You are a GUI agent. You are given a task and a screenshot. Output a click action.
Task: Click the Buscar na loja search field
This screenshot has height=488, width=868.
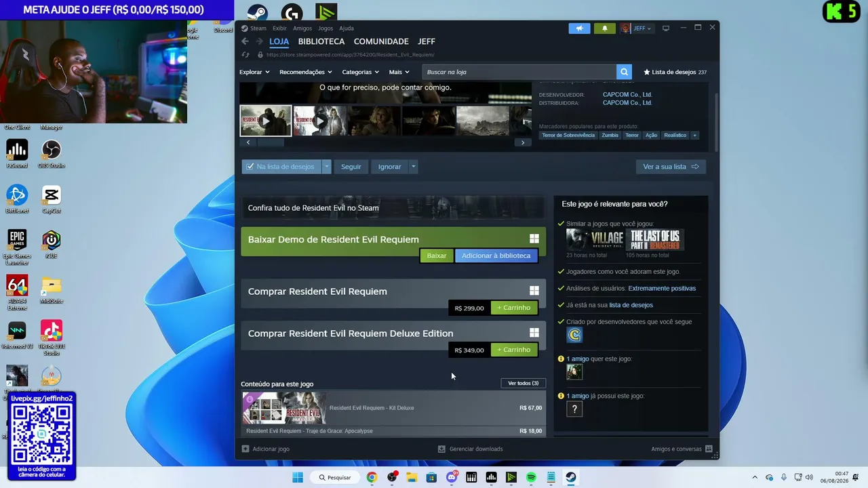tap(519, 72)
